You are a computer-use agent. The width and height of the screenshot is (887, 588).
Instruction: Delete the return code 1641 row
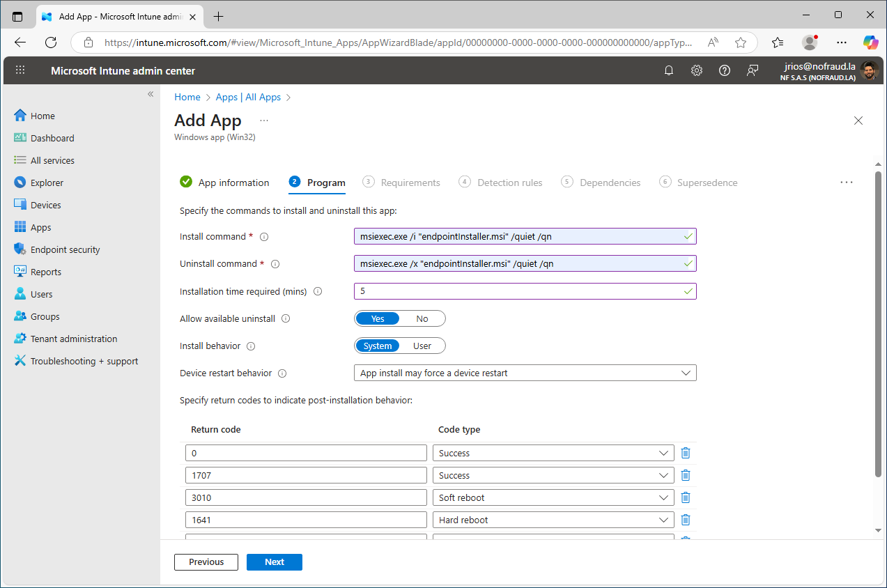686,520
